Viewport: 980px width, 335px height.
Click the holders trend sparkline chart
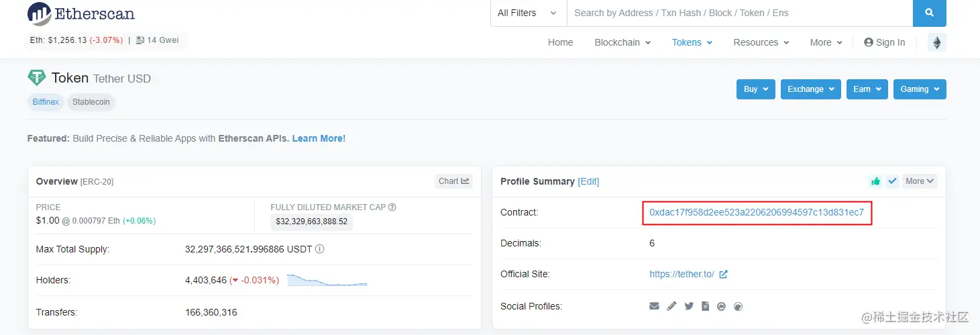click(327, 280)
